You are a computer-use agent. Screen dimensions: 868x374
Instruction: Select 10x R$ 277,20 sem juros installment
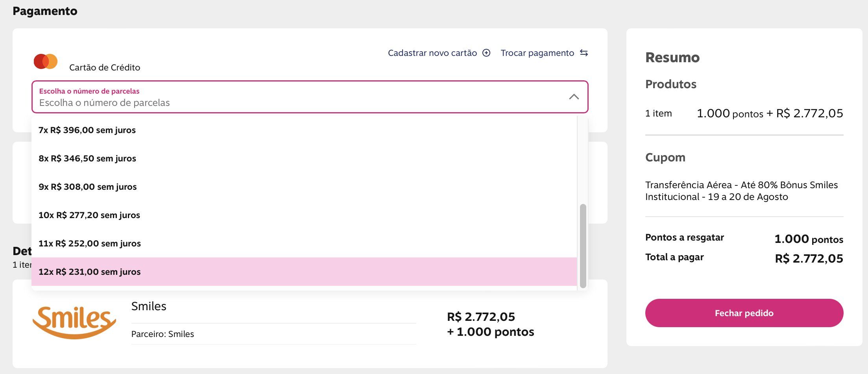click(89, 215)
